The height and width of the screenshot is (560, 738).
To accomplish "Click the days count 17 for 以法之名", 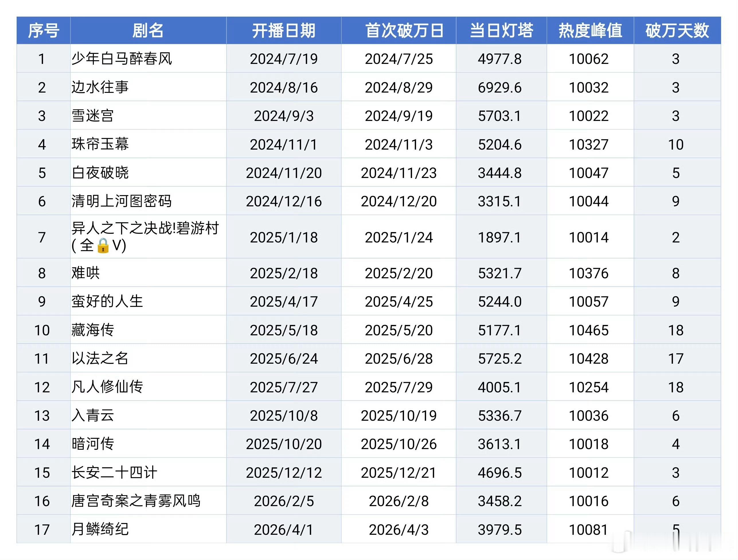I will click(676, 359).
